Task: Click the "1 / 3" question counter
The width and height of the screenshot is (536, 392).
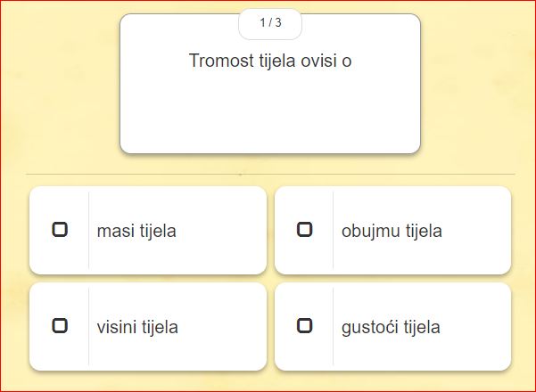Action: pyautogui.click(x=270, y=23)
